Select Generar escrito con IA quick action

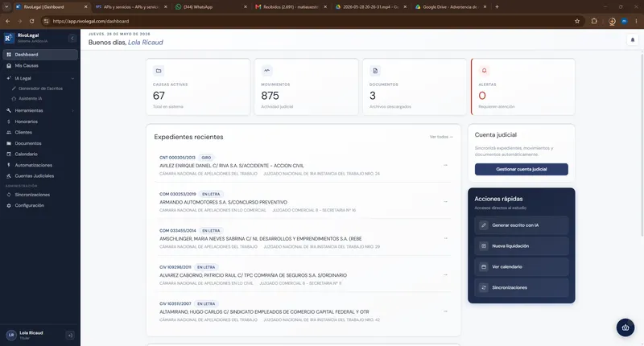(521, 225)
